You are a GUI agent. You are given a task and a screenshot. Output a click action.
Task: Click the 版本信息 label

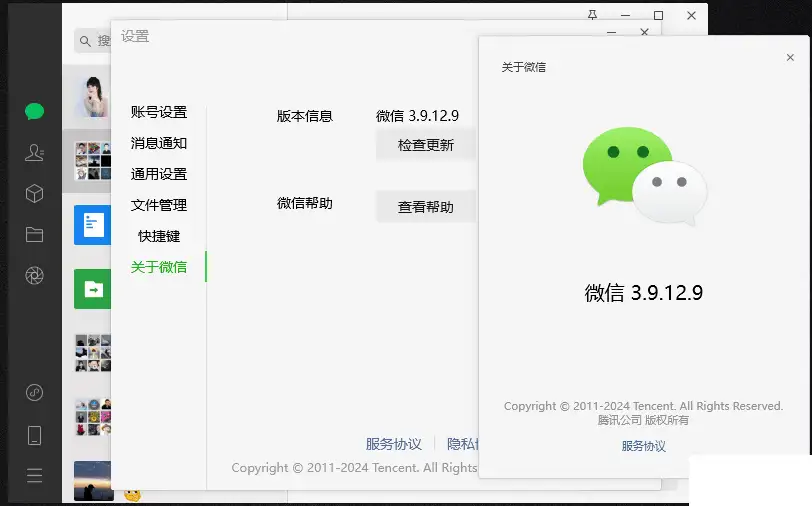coord(304,116)
